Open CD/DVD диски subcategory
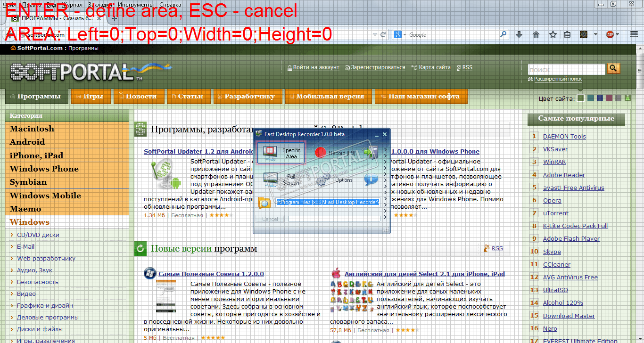The height and width of the screenshot is (343, 644). click(38, 235)
